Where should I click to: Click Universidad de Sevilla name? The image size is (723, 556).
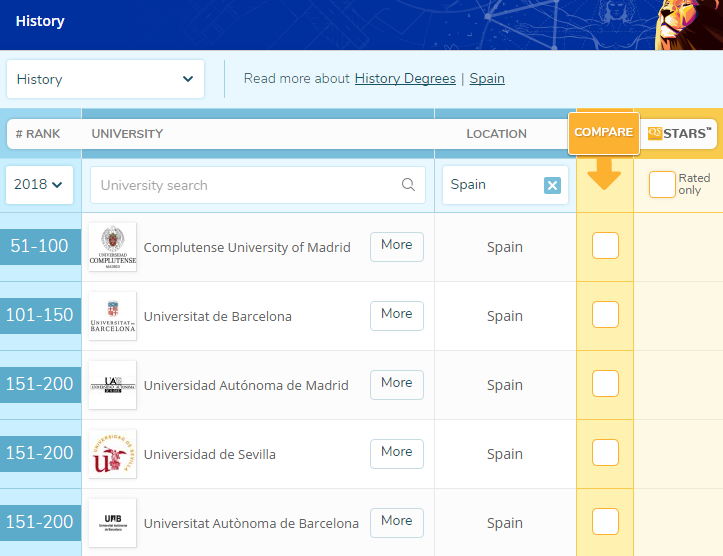pyautogui.click(x=210, y=455)
